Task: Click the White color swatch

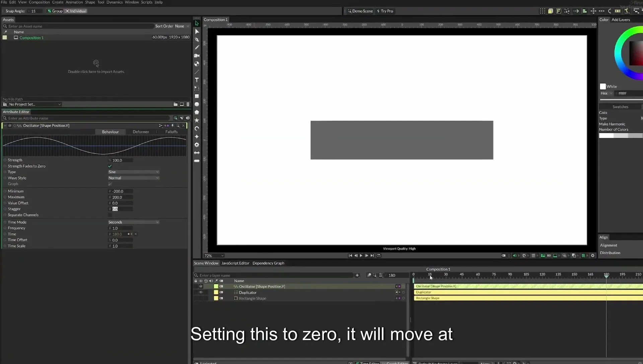Action: click(603, 87)
